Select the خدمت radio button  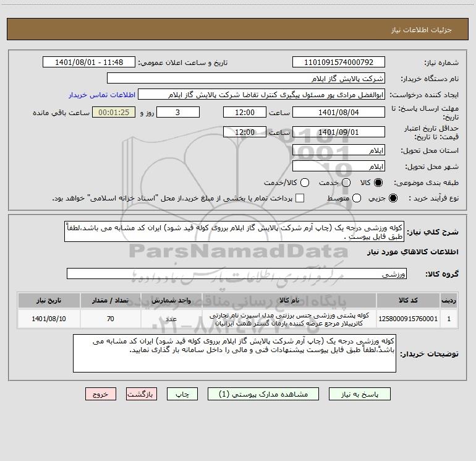click(346, 183)
